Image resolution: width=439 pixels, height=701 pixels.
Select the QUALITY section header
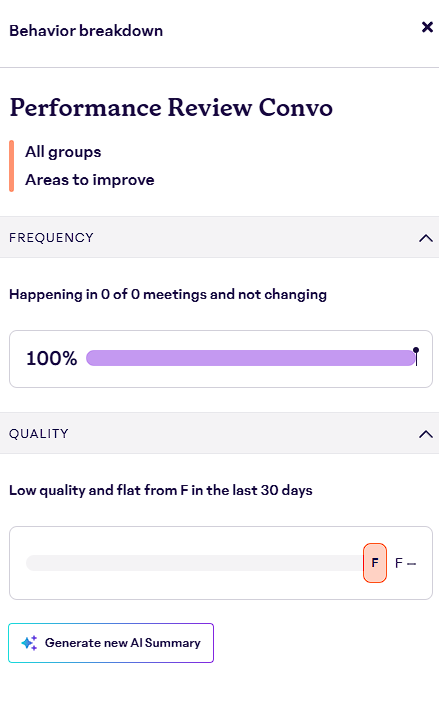(x=220, y=433)
